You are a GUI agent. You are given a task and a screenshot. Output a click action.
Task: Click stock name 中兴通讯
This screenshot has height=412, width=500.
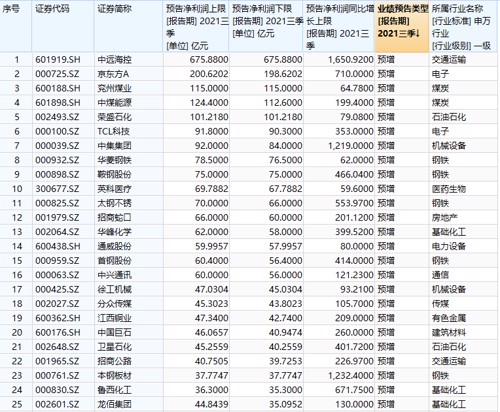tap(114, 275)
